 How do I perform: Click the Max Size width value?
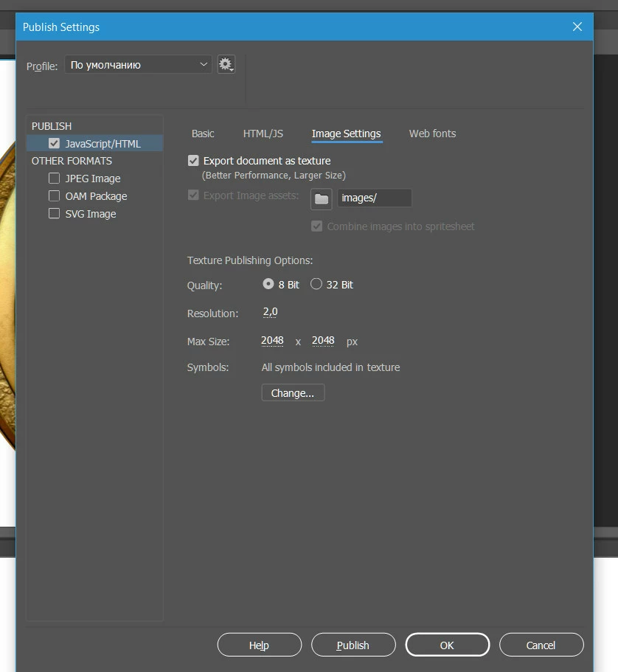point(272,341)
